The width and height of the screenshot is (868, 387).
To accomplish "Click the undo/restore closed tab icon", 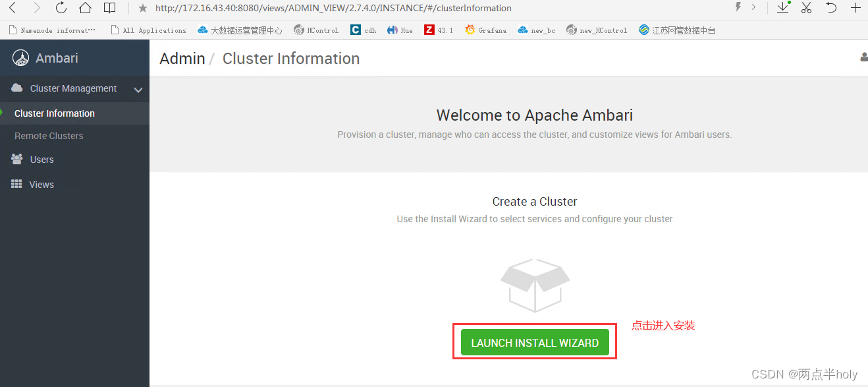I will point(831,8).
